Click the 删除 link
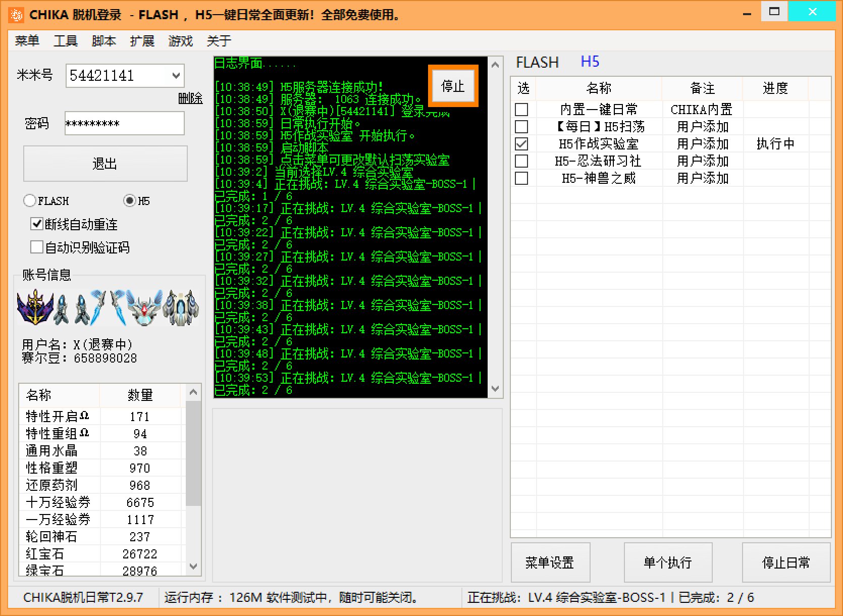This screenshot has width=843, height=616. pyautogui.click(x=190, y=98)
